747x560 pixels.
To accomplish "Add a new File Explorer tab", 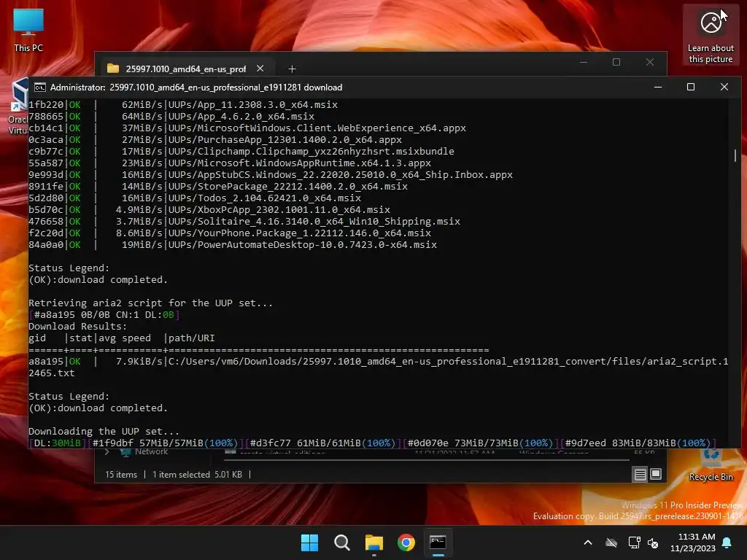I will (292, 69).
